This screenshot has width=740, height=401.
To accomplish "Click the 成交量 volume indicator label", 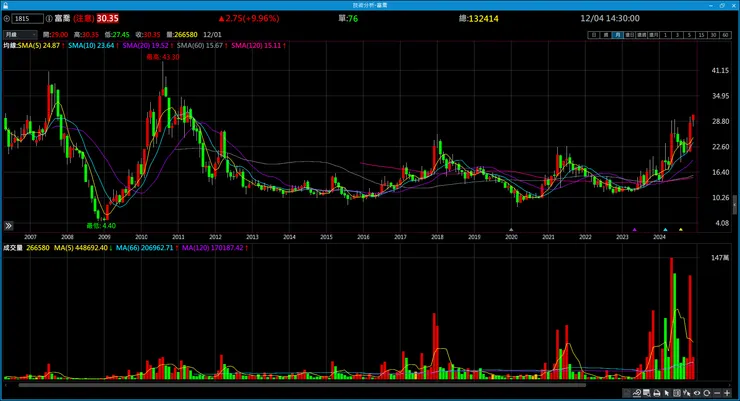I will tap(13, 248).
